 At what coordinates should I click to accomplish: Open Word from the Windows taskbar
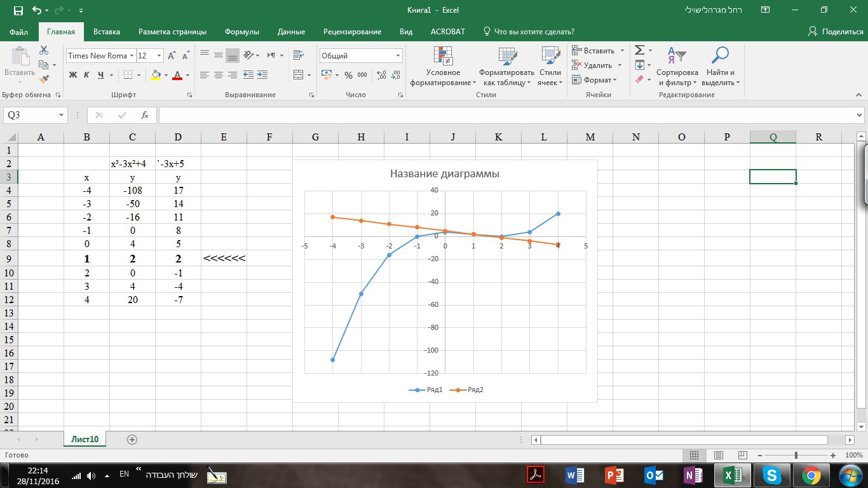(574, 475)
